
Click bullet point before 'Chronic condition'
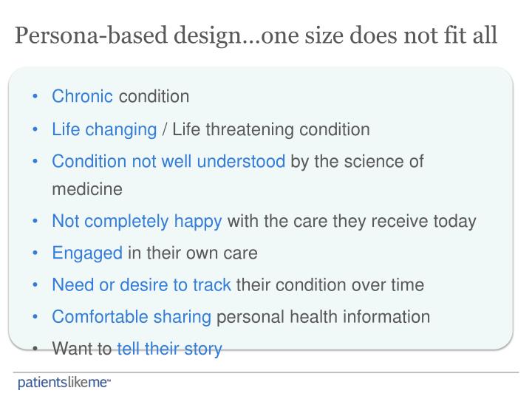(x=35, y=96)
